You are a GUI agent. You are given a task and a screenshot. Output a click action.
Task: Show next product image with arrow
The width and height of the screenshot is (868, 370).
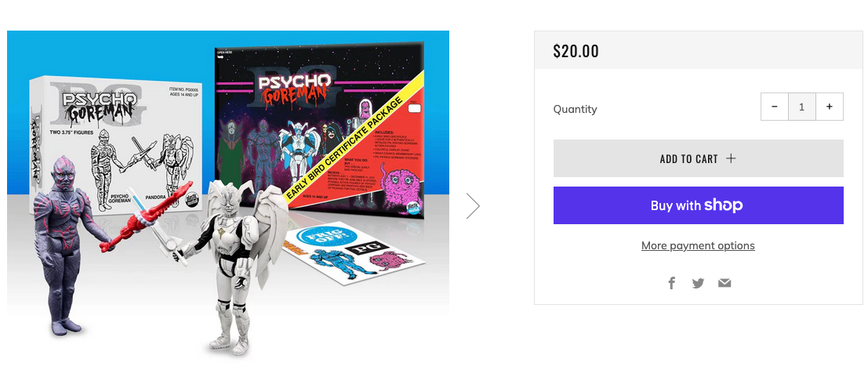click(x=473, y=205)
